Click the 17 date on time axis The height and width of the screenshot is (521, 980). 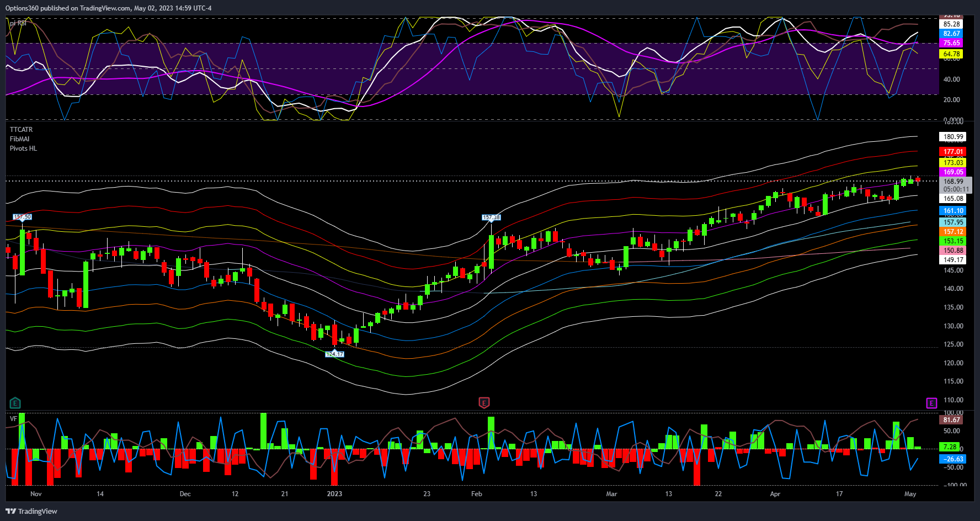point(839,494)
